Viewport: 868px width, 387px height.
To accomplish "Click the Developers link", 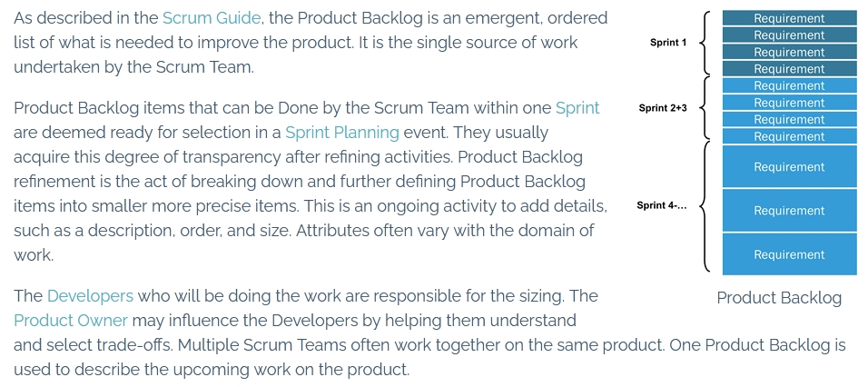I will click(90, 295).
